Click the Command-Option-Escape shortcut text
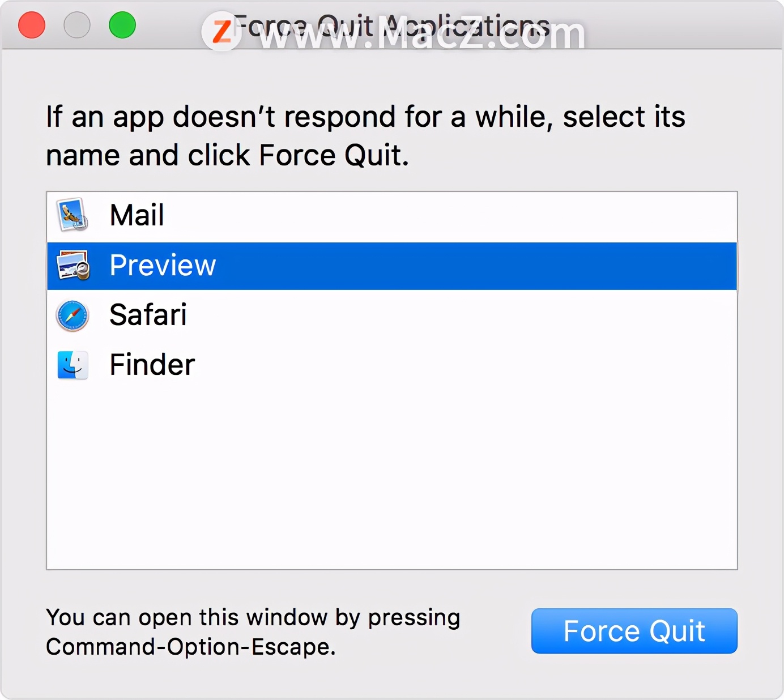The height and width of the screenshot is (700, 784). pos(191,647)
